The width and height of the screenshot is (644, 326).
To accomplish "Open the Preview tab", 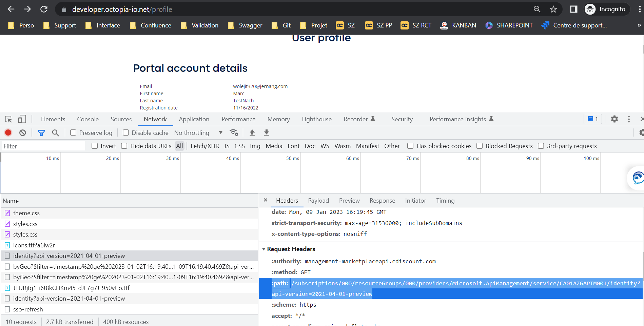I will [349, 201].
